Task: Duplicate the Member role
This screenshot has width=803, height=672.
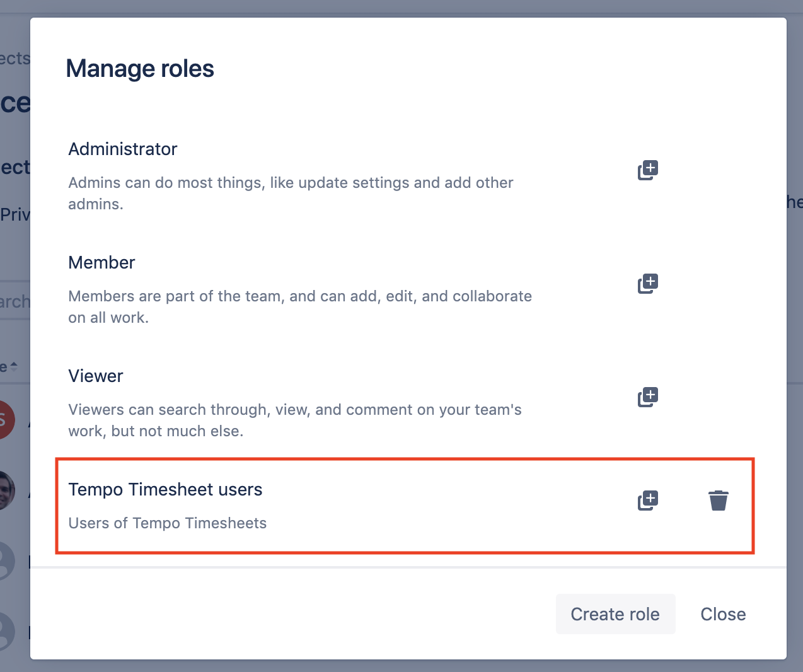Action: (648, 284)
